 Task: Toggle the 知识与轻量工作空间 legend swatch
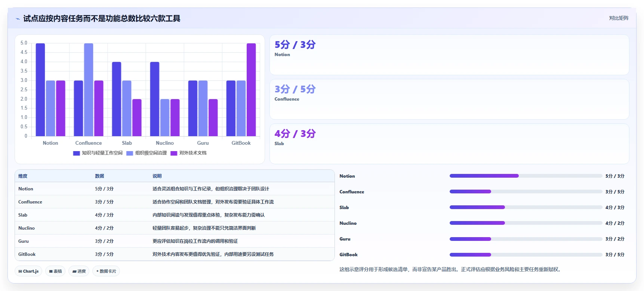coord(77,153)
